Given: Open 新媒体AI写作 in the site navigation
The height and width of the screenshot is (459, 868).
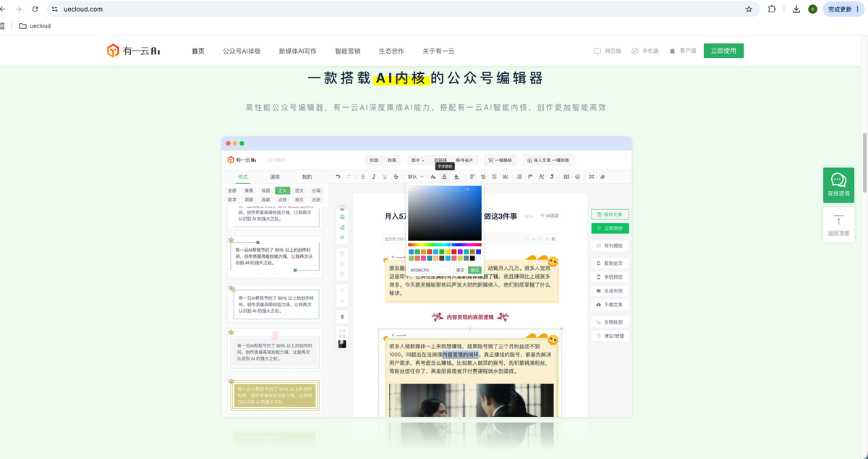Looking at the screenshot, I should point(297,51).
